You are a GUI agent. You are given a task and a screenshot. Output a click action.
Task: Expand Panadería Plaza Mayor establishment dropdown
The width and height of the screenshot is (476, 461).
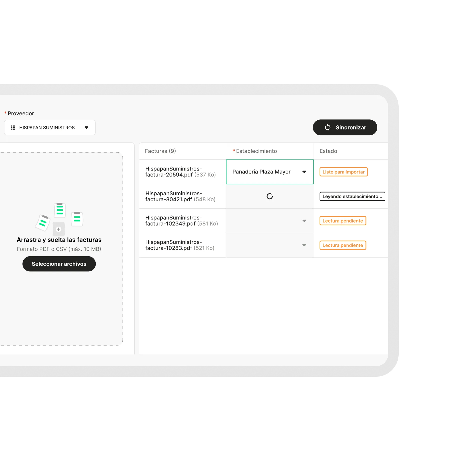(304, 172)
